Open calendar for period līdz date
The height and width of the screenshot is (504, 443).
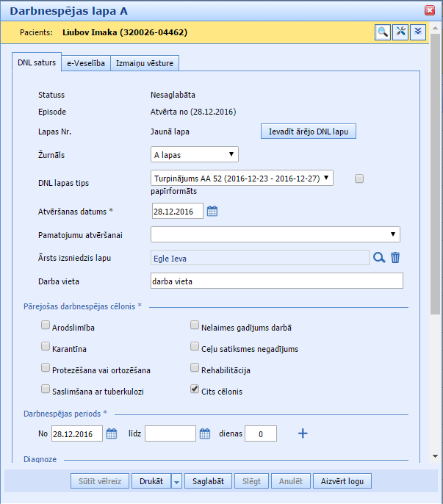click(205, 433)
